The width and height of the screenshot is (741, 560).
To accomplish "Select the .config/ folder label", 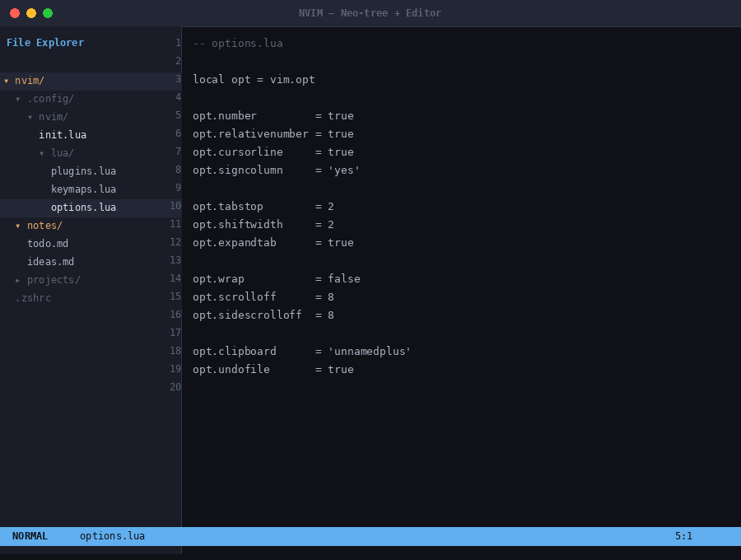I will (50, 99).
